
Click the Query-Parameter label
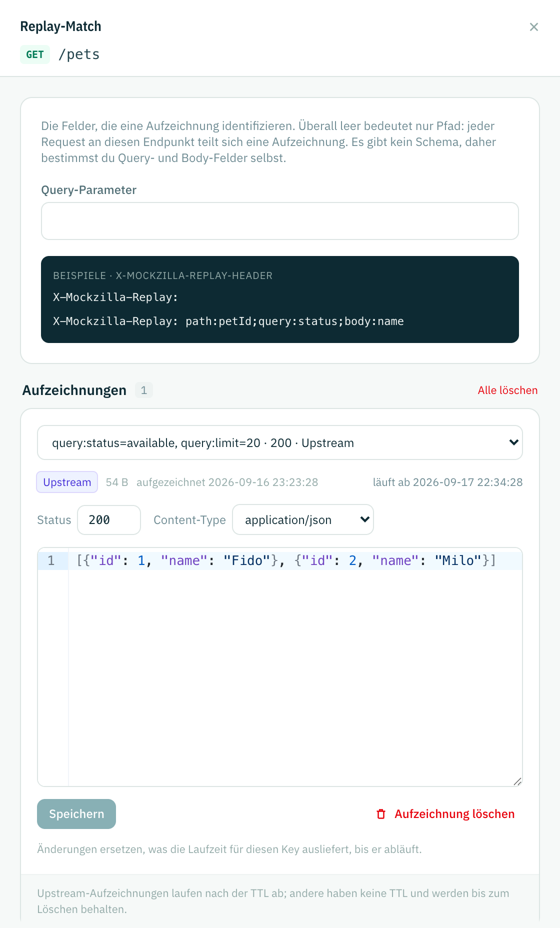(89, 190)
